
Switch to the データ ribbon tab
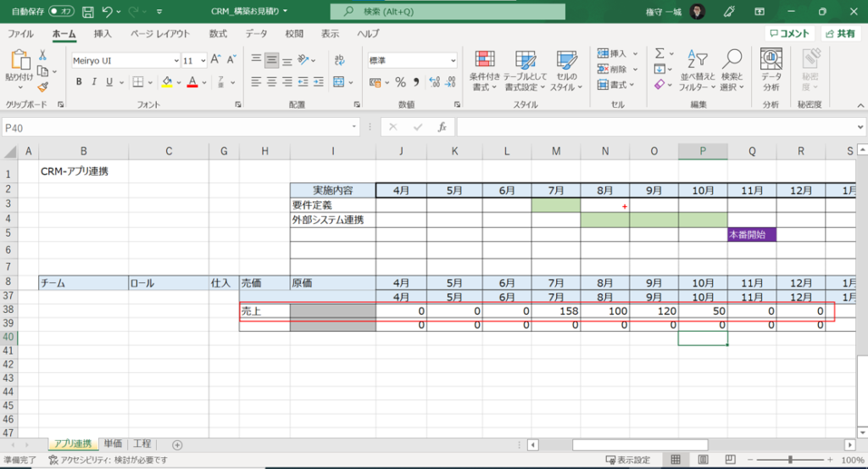pyautogui.click(x=256, y=34)
